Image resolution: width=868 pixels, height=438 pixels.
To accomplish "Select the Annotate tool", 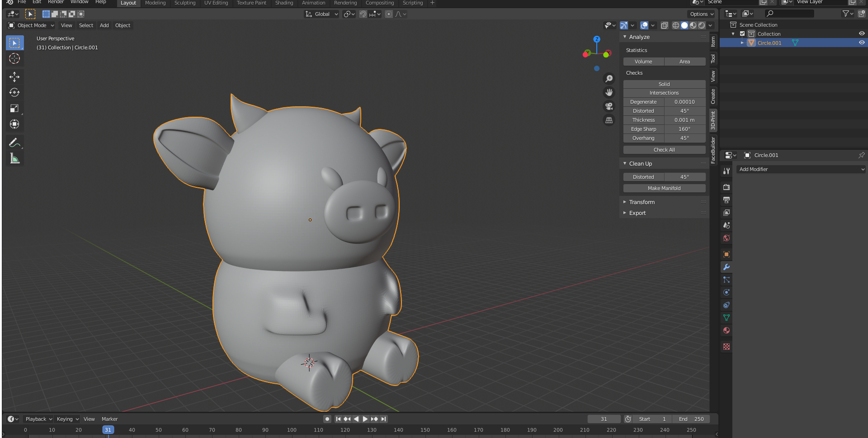I will pos(14,142).
